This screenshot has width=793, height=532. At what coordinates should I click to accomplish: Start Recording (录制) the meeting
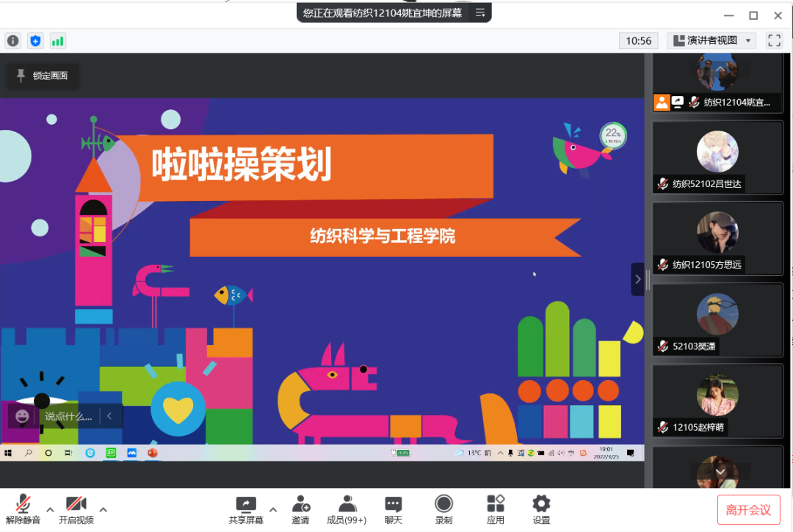click(443, 509)
